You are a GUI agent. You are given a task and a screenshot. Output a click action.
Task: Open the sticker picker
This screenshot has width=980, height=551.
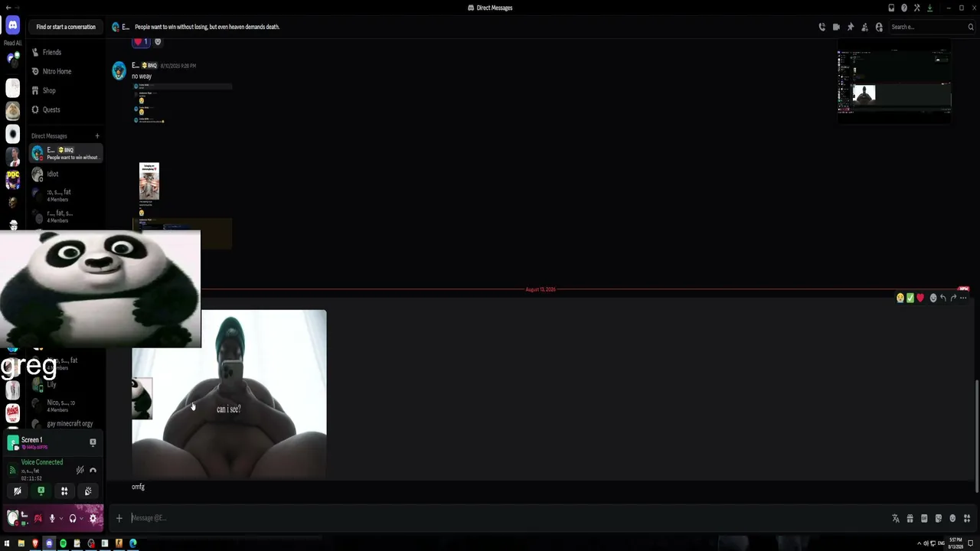[938, 518]
